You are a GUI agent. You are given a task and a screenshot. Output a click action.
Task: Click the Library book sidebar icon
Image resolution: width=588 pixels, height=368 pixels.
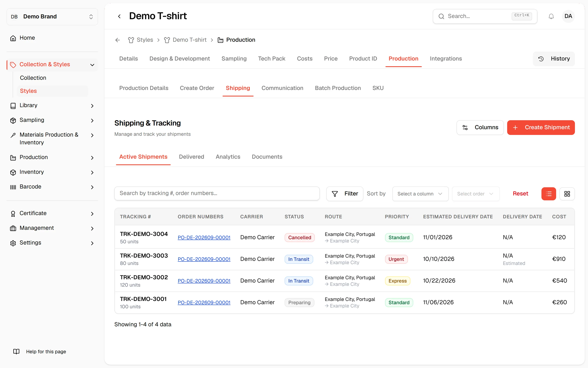coord(13,106)
